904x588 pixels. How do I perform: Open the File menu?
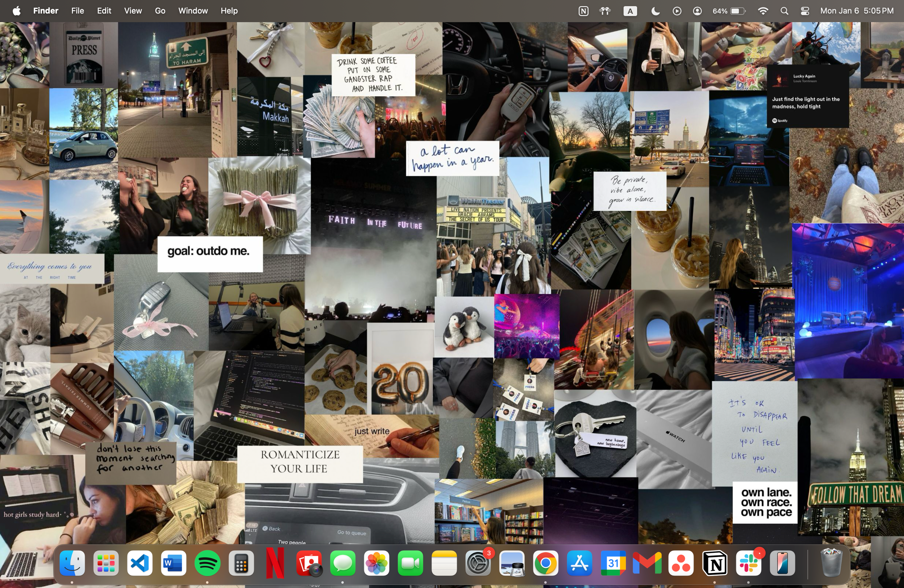[x=77, y=11]
